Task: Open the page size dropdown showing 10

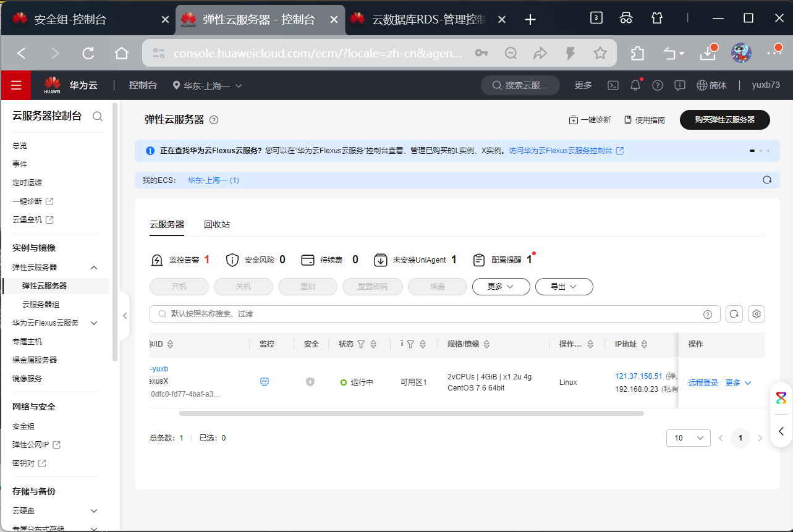Action: (689, 437)
